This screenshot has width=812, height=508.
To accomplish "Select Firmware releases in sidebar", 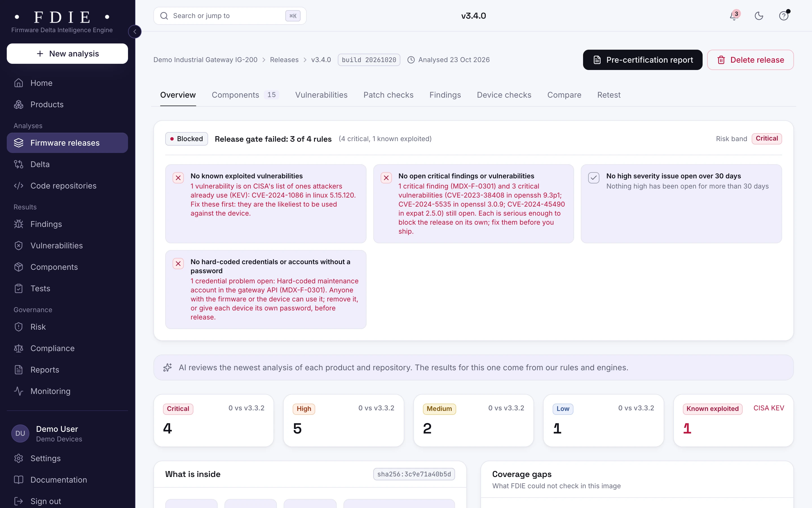I will [67, 143].
